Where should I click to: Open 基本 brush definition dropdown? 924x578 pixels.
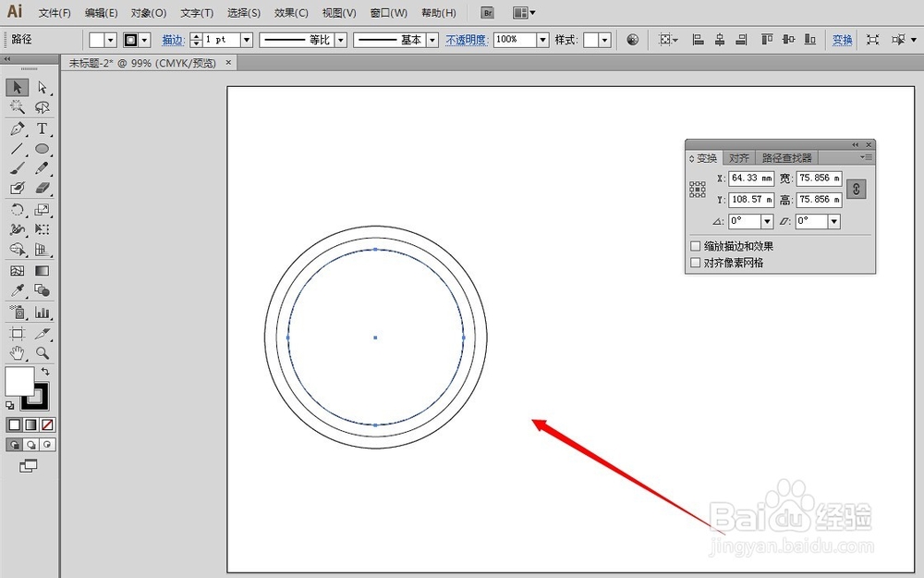(x=432, y=40)
